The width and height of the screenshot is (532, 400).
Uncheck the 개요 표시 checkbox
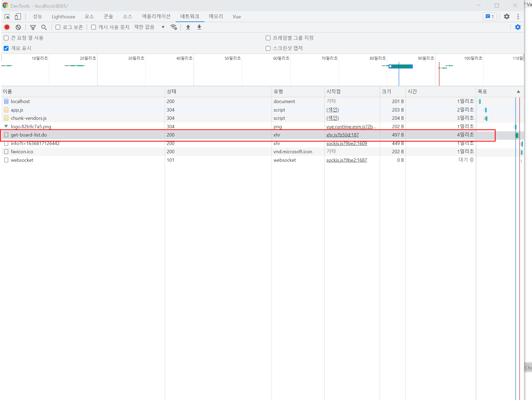click(x=6, y=48)
